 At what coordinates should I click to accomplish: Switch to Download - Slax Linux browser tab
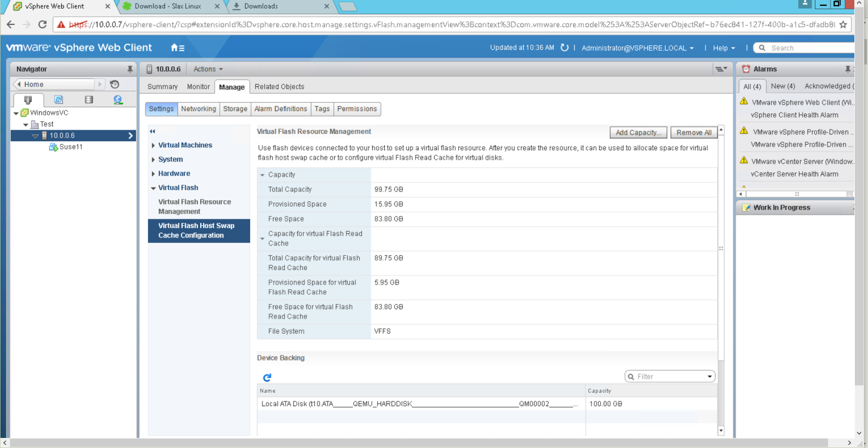coord(168,7)
